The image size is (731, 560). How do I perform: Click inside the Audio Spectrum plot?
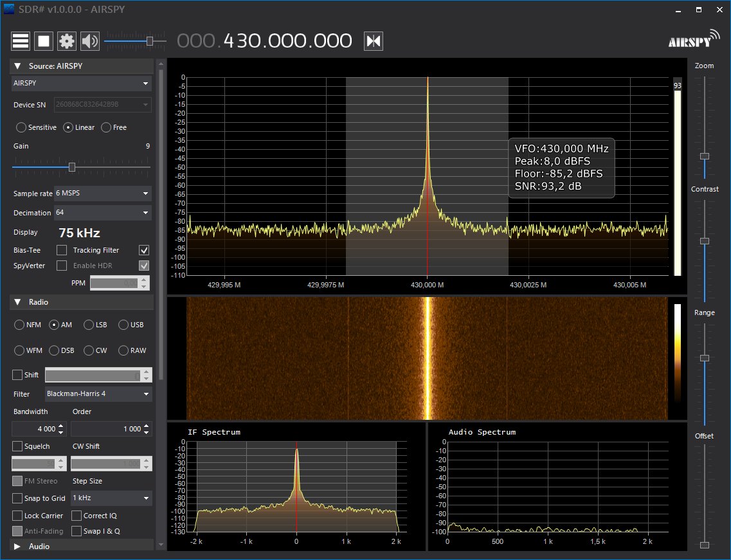click(558, 486)
